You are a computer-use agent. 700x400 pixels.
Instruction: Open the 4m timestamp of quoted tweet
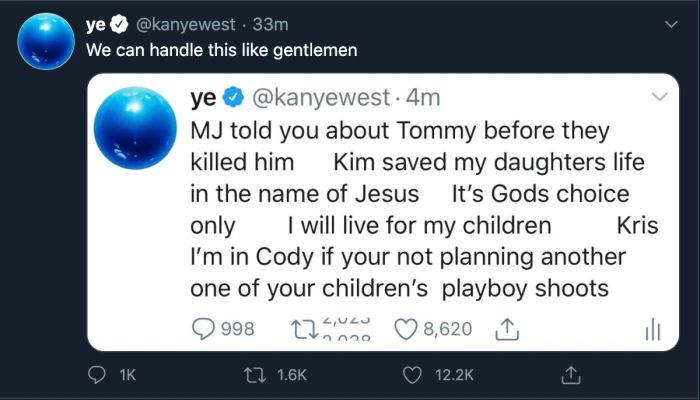(x=423, y=97)
